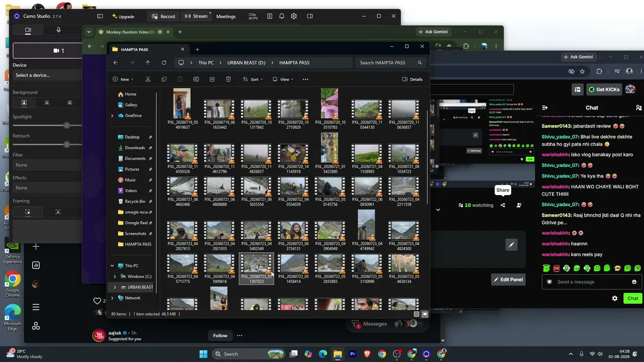Click the Record button in Camo Studio
Screen dimensions: 644x362
(164, 16)
